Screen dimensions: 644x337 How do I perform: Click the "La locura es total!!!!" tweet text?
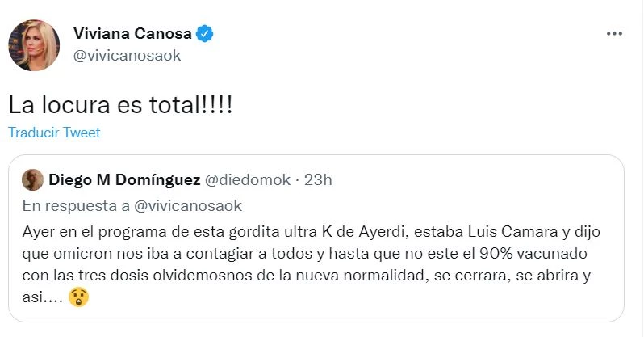[120, 105]
